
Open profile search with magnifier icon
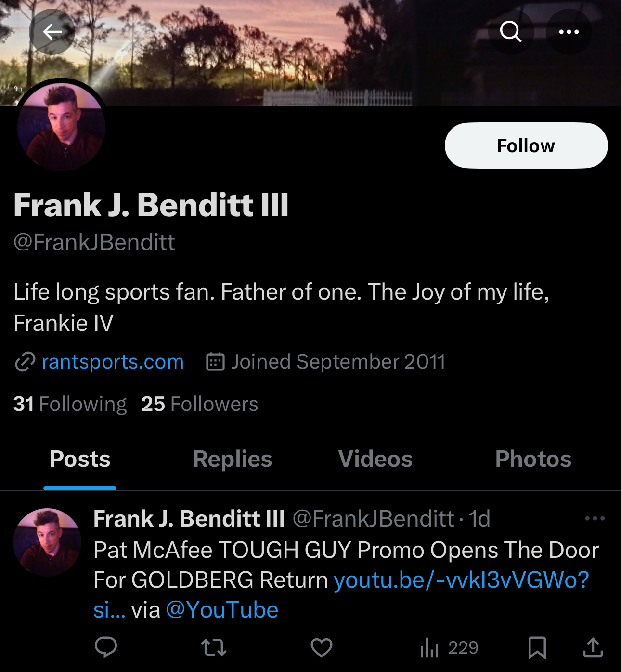[511, 32]
